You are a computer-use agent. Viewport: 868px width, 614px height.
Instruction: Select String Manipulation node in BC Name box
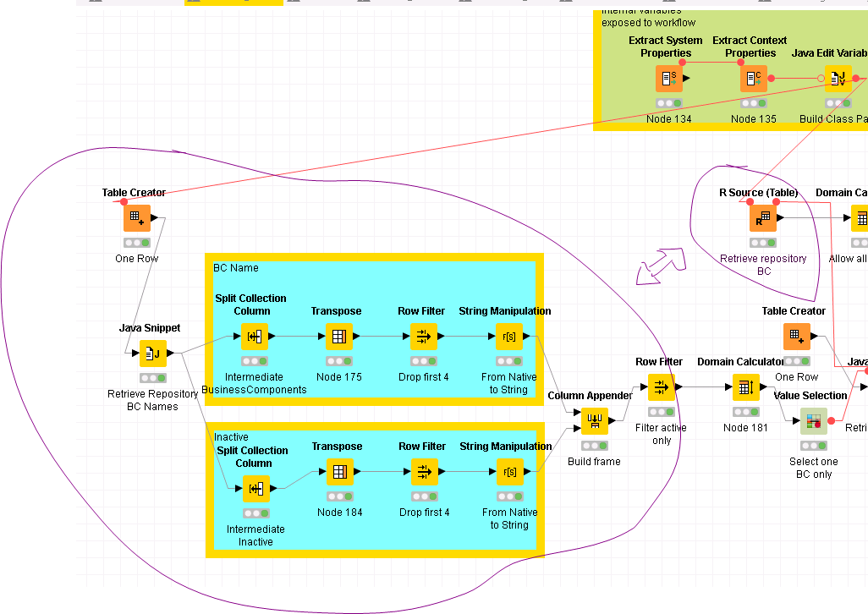(x=508, y=336)
